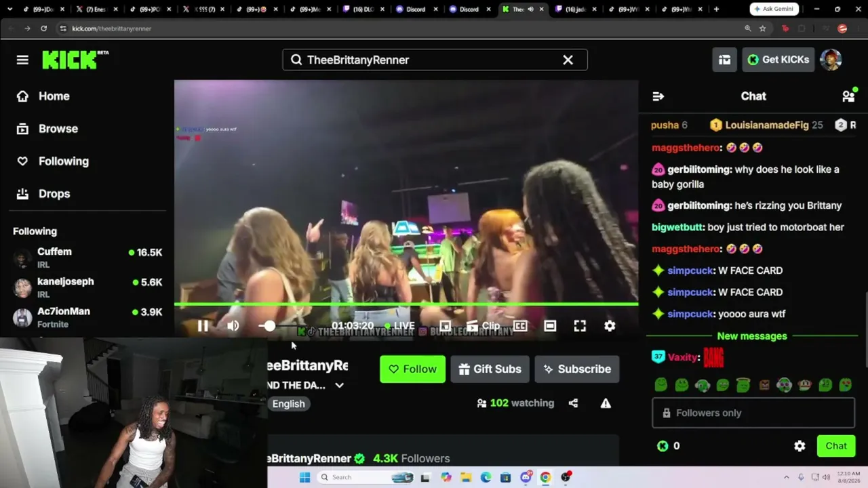The image size is (868, 488).
Task: Mute the stream volume speaker icon
Action: [233, 326]
